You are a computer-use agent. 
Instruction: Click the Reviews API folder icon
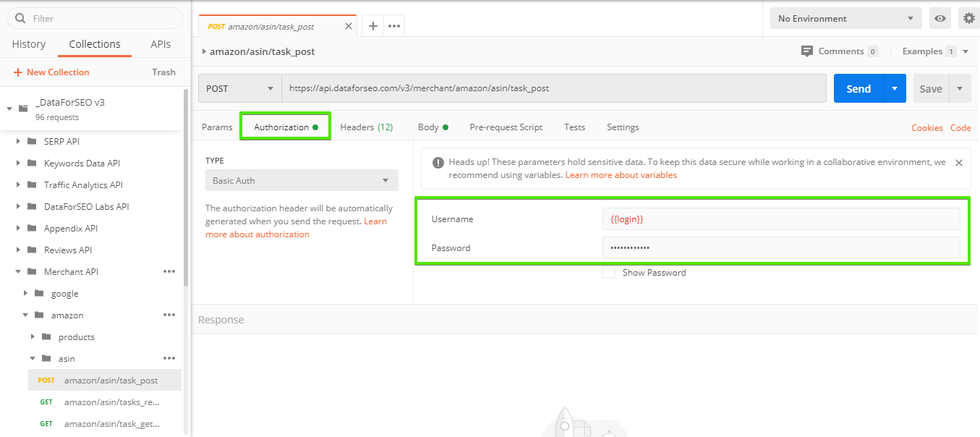tap(31, 250)
